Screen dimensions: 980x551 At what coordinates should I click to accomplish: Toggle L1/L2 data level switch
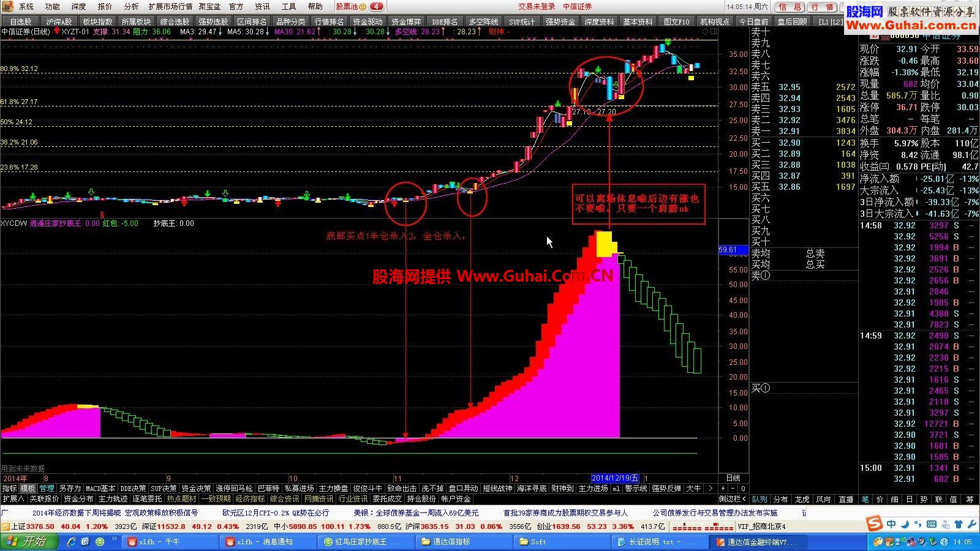[831, 21]
